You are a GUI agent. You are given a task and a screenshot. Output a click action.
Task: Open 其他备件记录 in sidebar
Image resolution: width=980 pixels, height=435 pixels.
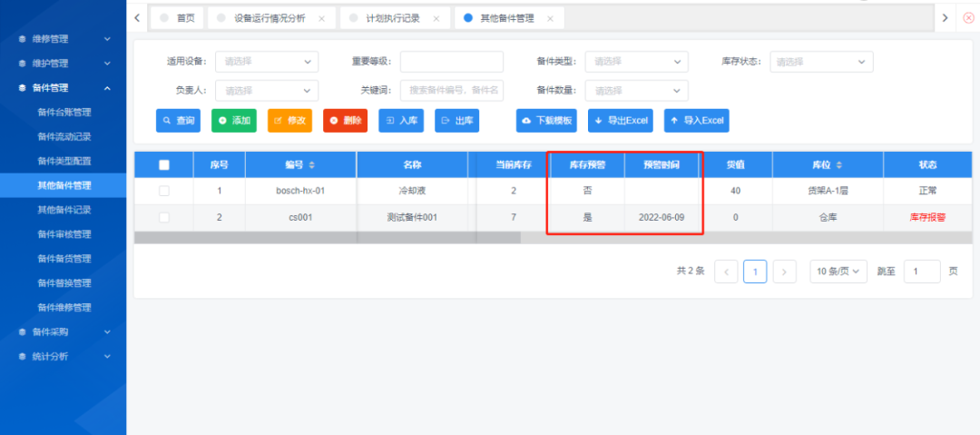tap(64, 210)
